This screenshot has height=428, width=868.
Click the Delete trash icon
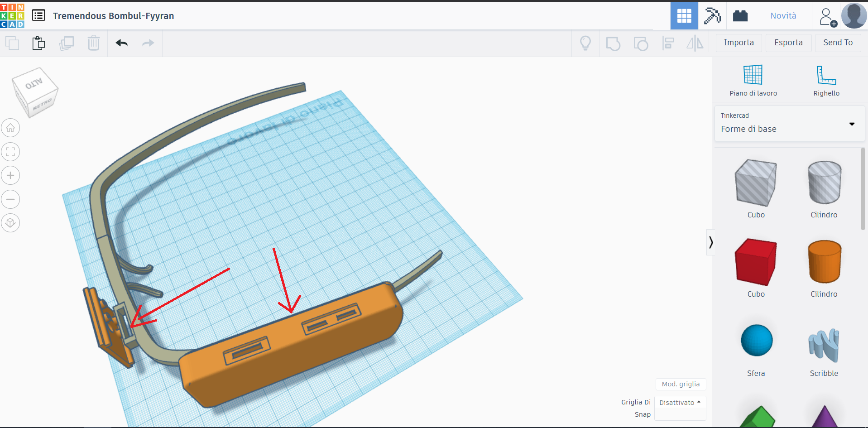93,43
